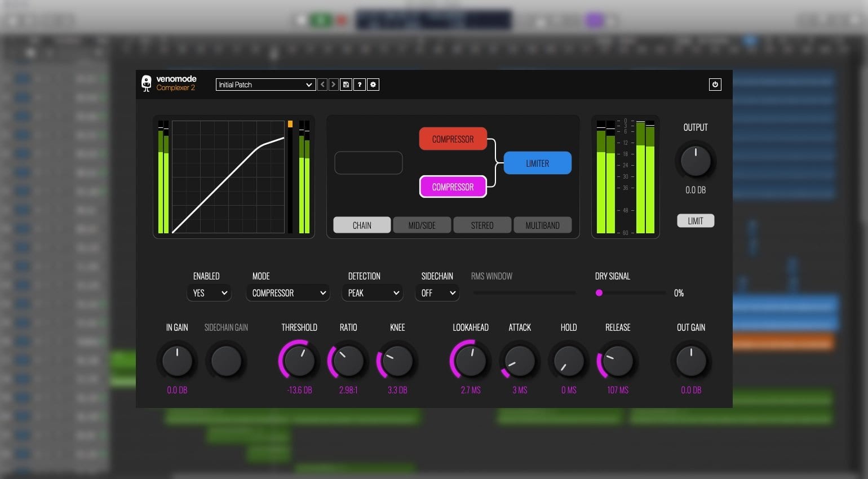Load the previous preset with the left arrow
The width and height of the screenshot is (868, 479).
pyautogui.click(x=322, y=84)
